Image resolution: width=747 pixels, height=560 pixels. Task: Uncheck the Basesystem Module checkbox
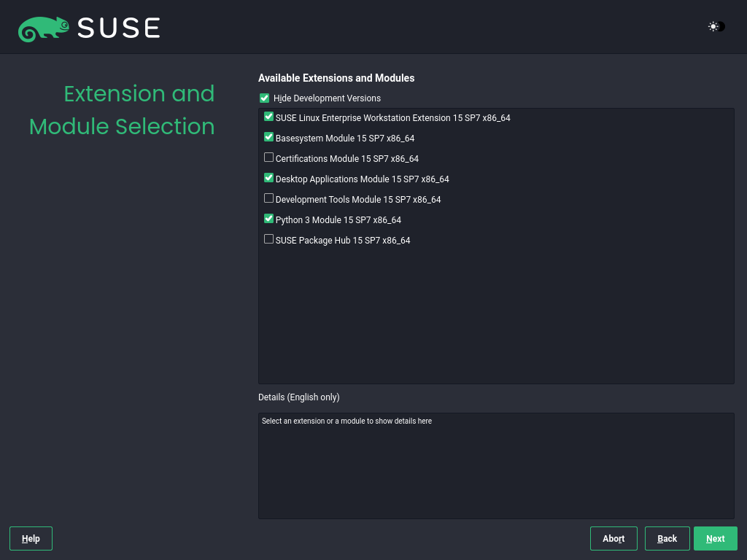coord(268,137)
